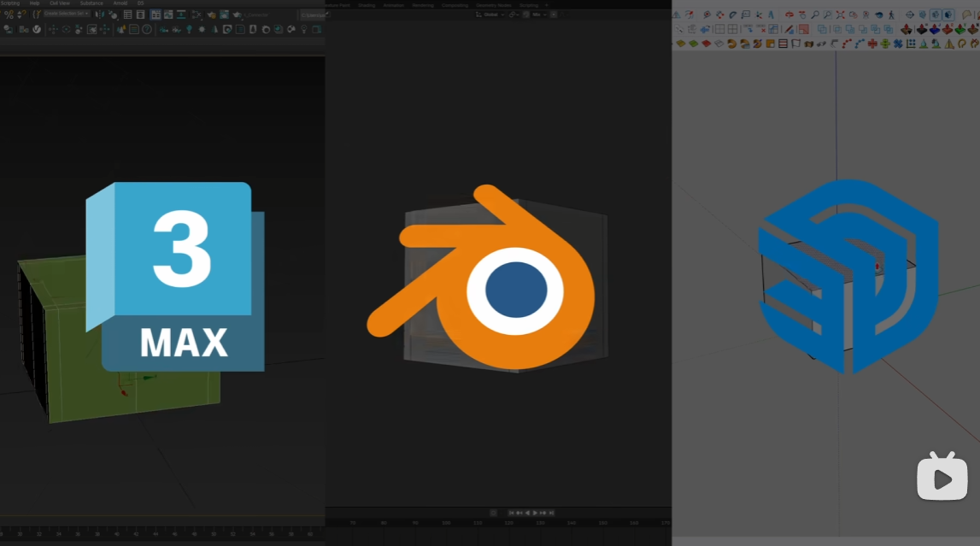Toggle the Scene Explorer in 3ds Max
Image resolution: width=980 pixels, height=546 pixels.
point(127,15)
